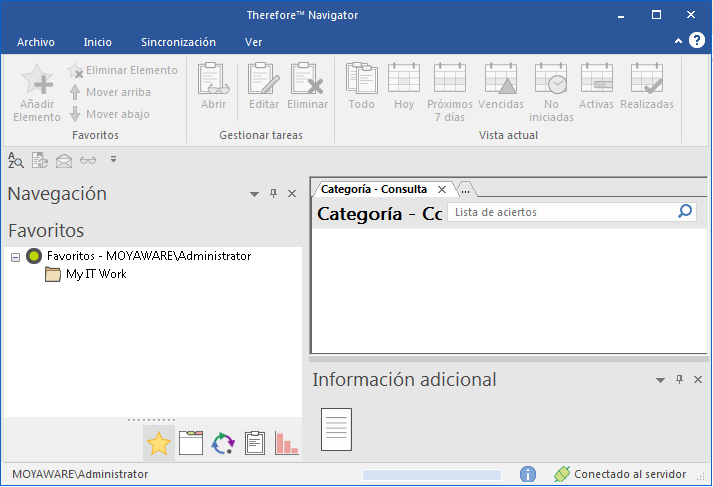
Task: Toggle pin on the Navegación panel
Action: [x=273, y=193]
